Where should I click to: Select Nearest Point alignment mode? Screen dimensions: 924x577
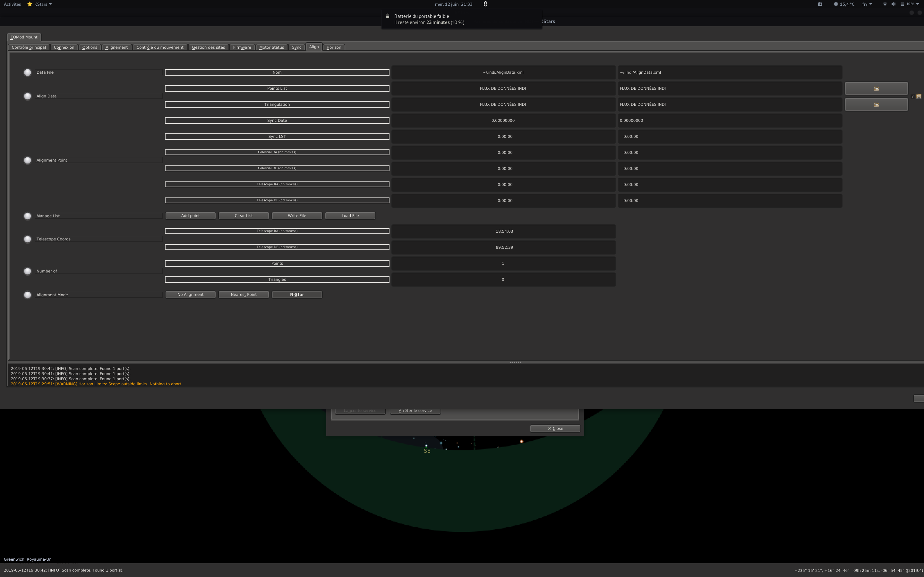click(x=244, y=295)
